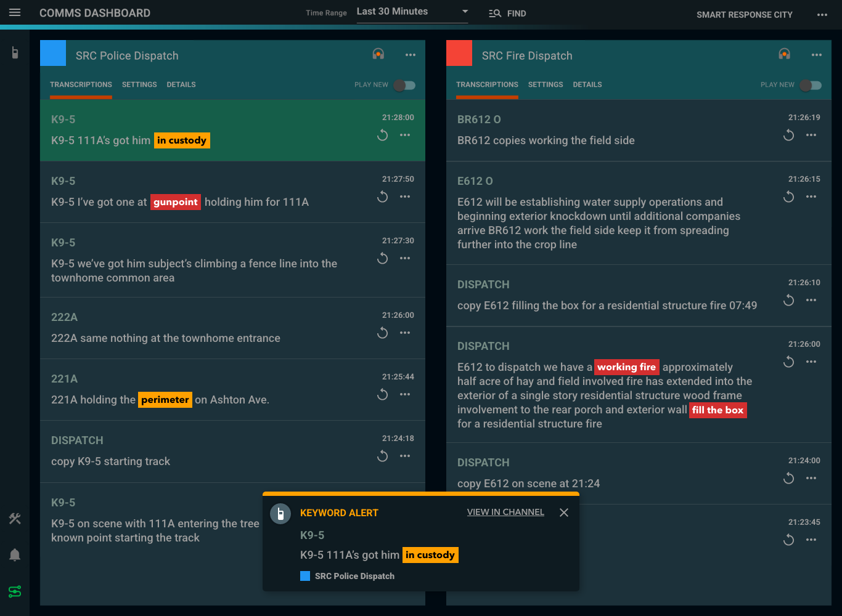The width and height of the screenshot is (842, 616).
Task: Open options for the 21:23:45 fire message
Action: [x=811, y=540]
